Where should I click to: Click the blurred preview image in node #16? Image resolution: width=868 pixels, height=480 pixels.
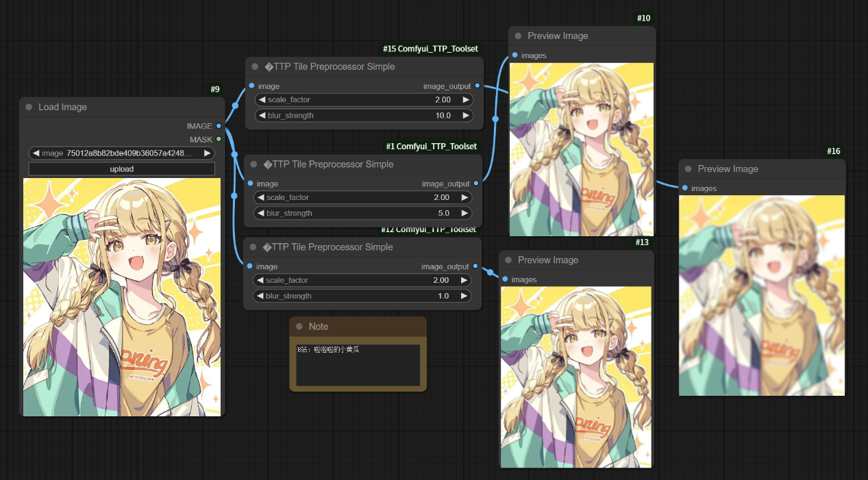point(762,295)
